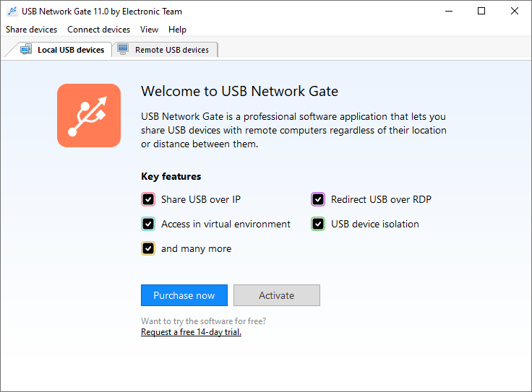This screenshot has height=392, width=532.
Task: Open the Share devices menu
Action: [x=31, y=30]
